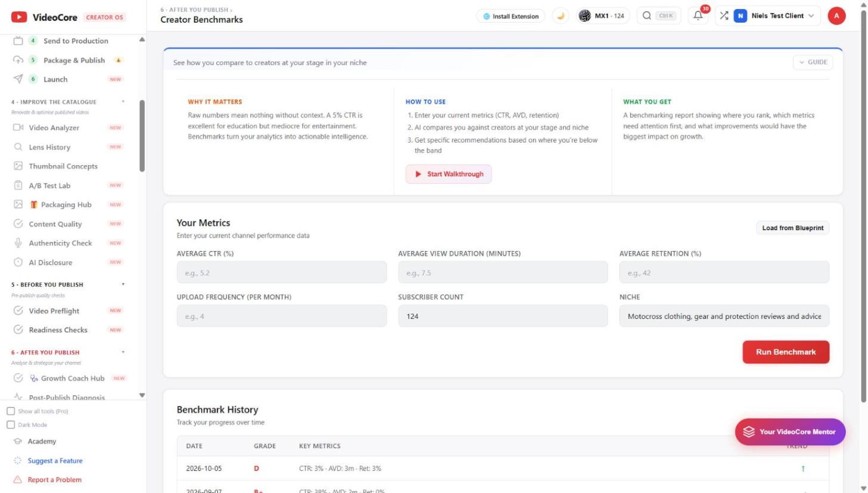Open the Content Quality tool
This screenshot has width=868, height=493.
click(67, 224)
